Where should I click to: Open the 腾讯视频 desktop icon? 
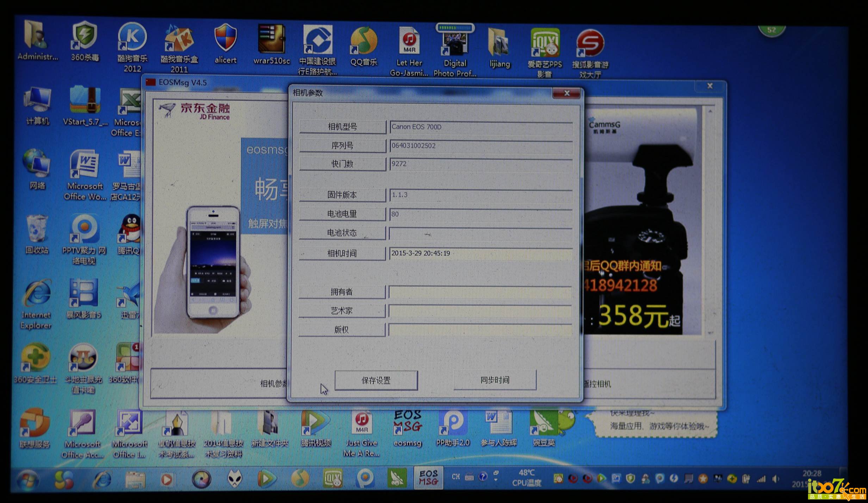[x=316, y=428]
